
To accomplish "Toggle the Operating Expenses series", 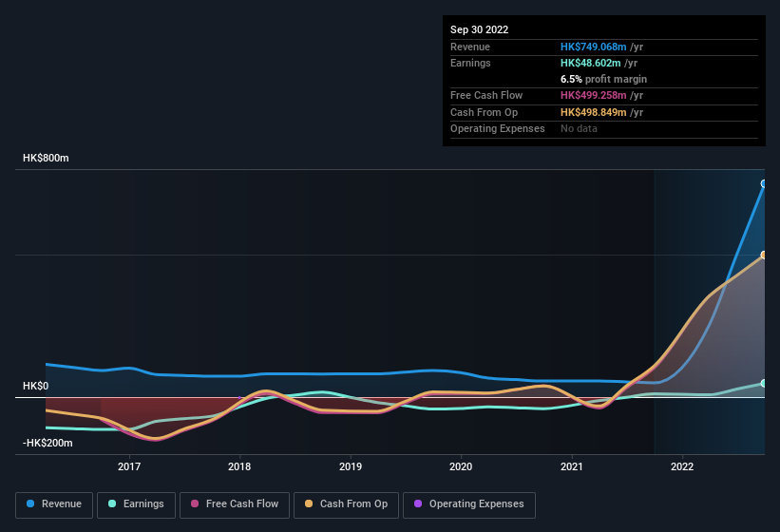I will [x=469, y=504].
